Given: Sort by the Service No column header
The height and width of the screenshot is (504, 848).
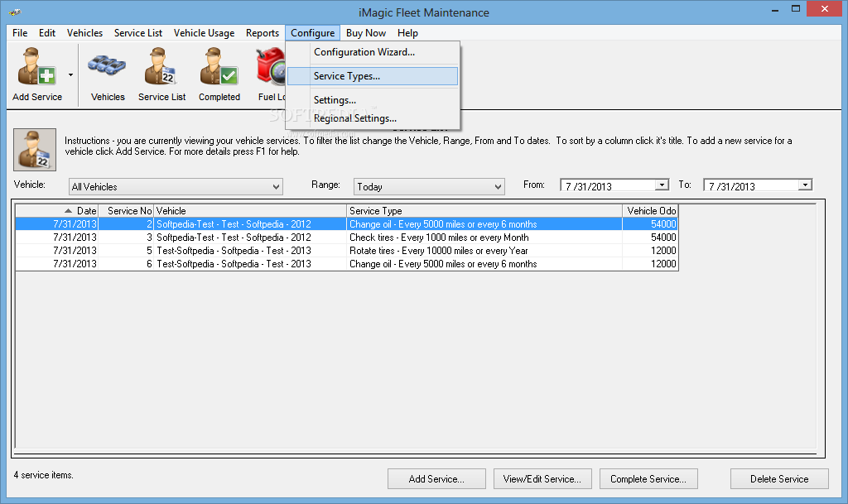Looking at the screenshot, I should click(126, 211).
